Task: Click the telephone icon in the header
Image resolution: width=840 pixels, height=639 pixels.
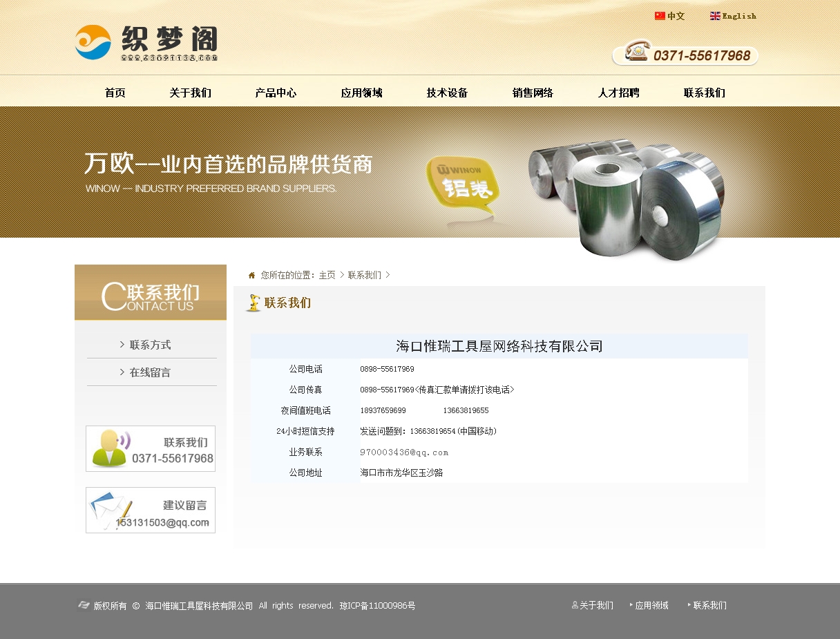Action: tap(637, 52)
